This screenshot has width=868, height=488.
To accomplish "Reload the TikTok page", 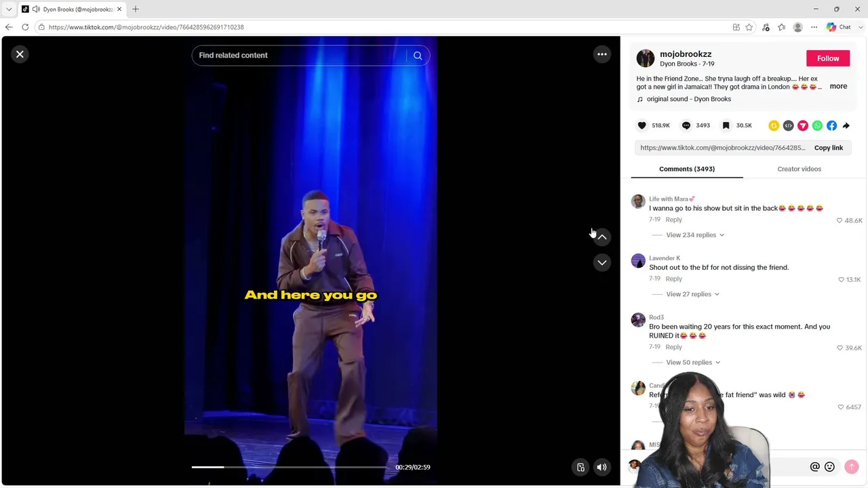I will 25,27.
